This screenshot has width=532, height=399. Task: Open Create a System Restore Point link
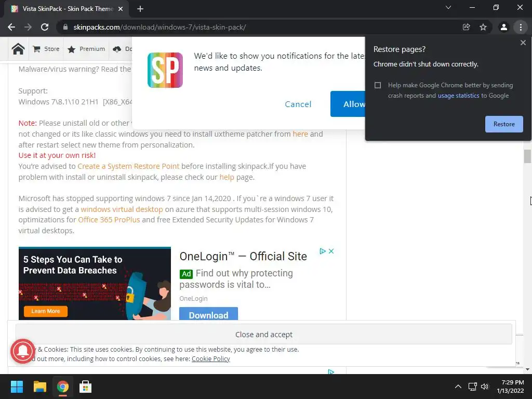coord(128,166)
